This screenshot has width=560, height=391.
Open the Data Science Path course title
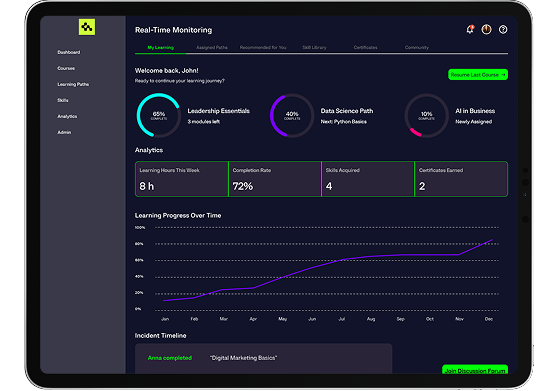pos(347,111)
